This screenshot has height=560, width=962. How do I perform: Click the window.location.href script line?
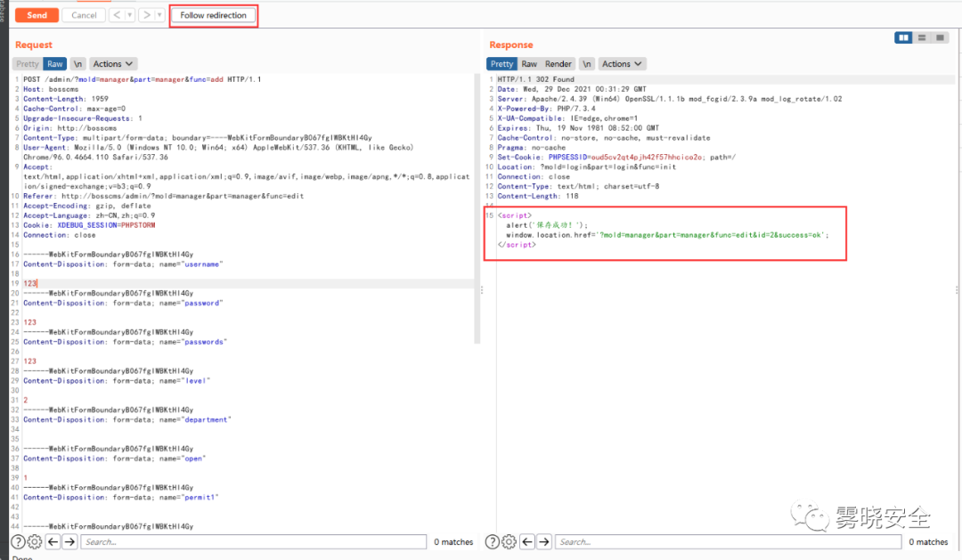point(667,235)
